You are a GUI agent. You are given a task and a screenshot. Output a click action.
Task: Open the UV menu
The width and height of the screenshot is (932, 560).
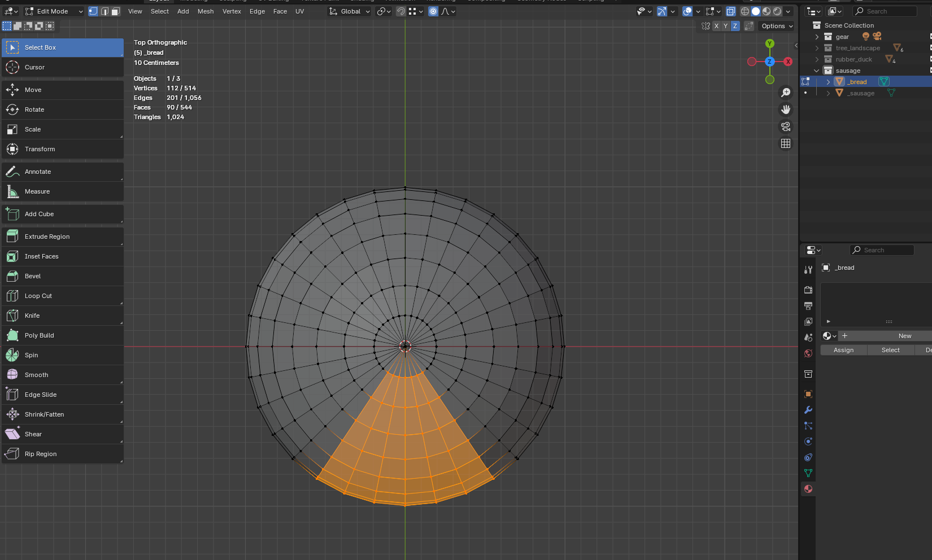299,11
